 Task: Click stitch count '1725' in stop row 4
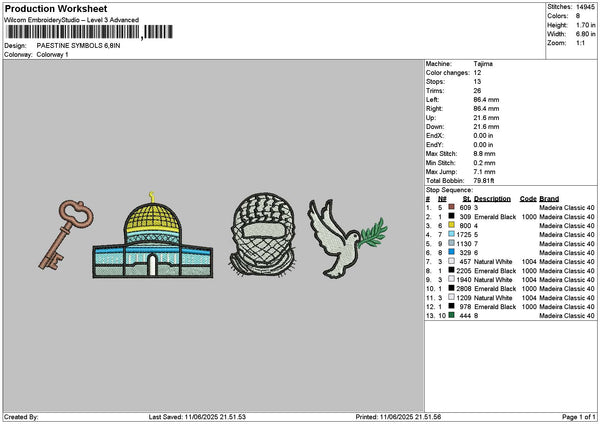464,235
